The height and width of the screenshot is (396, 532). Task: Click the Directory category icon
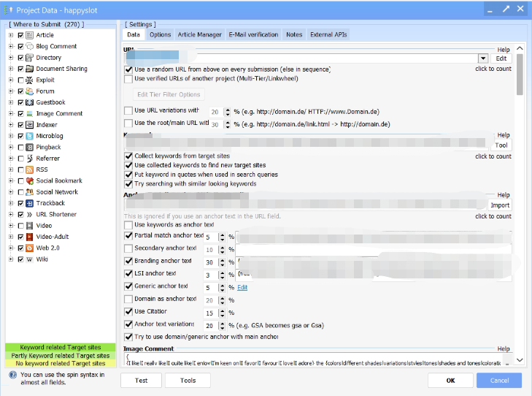pyautogui.click(x=30, y=58)
